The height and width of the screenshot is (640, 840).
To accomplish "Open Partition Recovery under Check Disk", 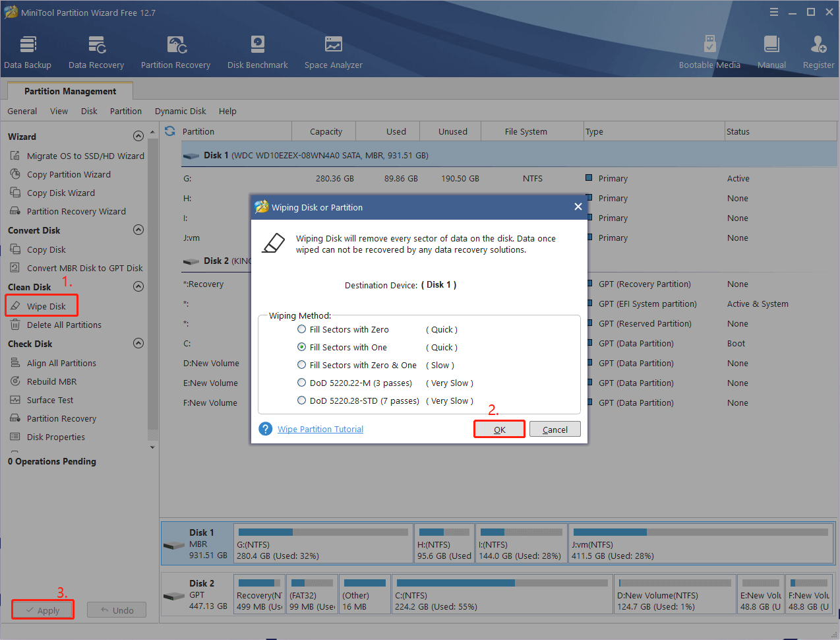I will (x=53, y=418).
